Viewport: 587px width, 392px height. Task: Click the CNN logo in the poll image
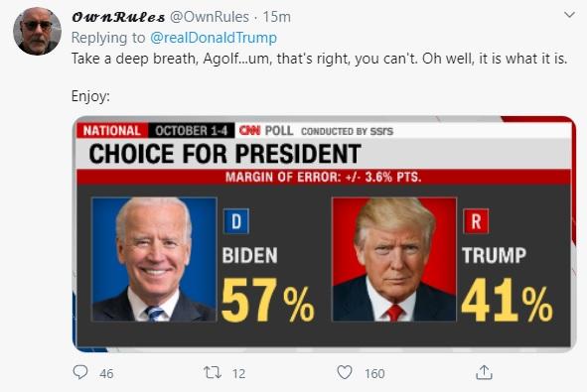[x=249, y=131]
